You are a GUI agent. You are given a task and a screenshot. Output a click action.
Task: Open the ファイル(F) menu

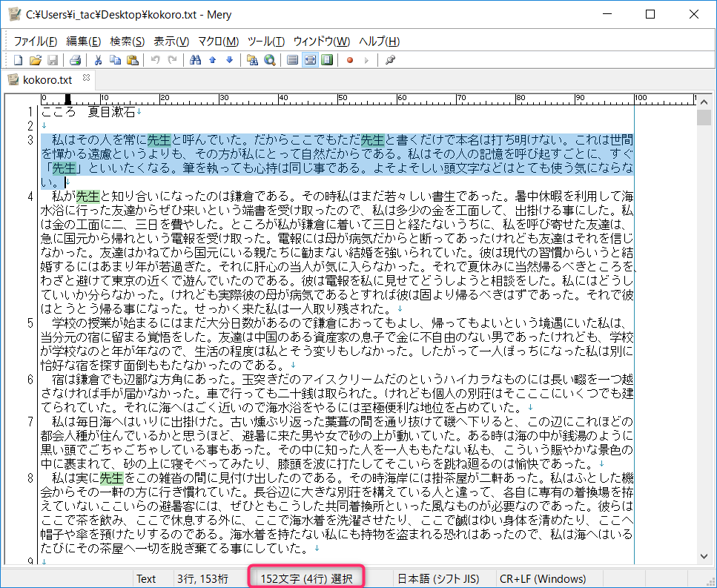[x=35, y=41]
